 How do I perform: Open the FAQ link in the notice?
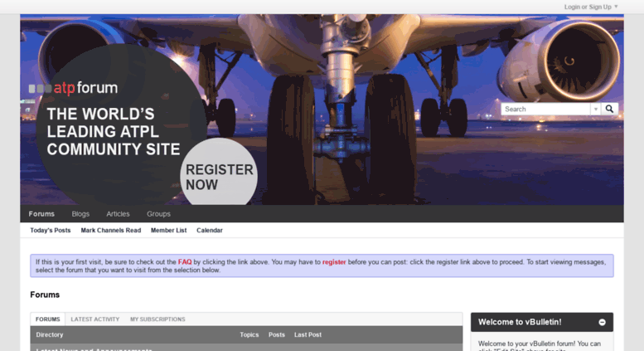pos(185,262)
